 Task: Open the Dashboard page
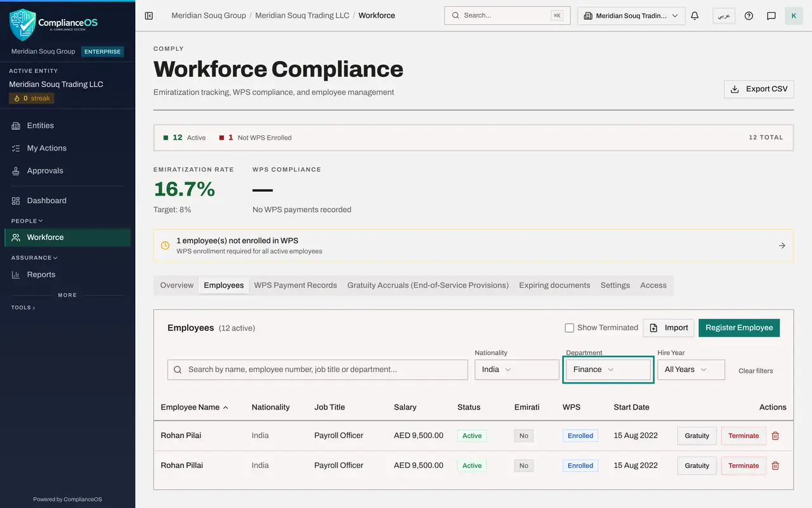click(x=67, y=201)
